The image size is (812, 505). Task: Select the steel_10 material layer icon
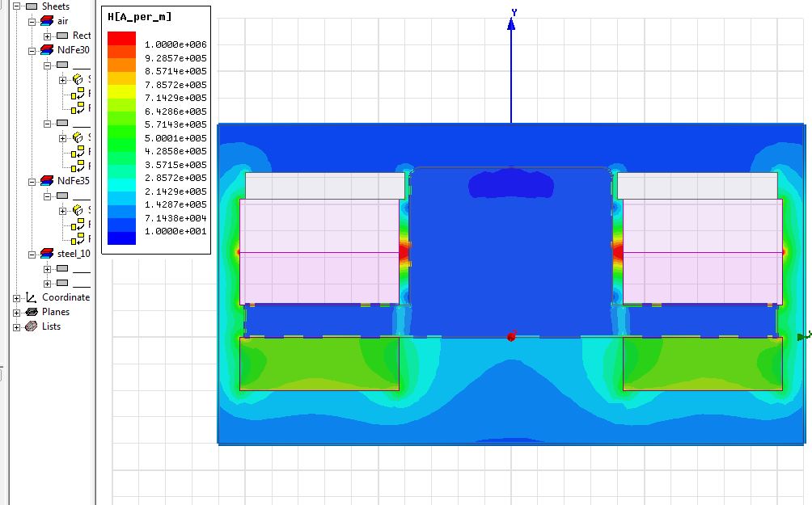pos(47,254)
